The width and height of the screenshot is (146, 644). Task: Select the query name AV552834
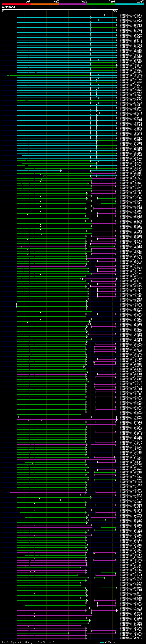point(8,8)
